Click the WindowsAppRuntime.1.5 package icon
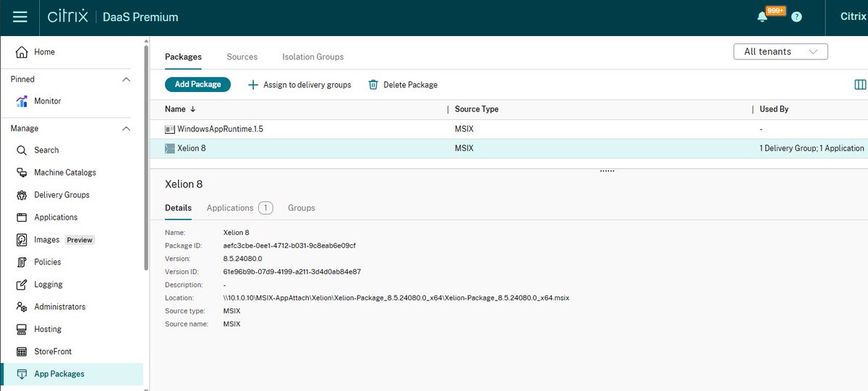Image resolution: width=868 pixels, height=391 pixels. coord(170,129)
